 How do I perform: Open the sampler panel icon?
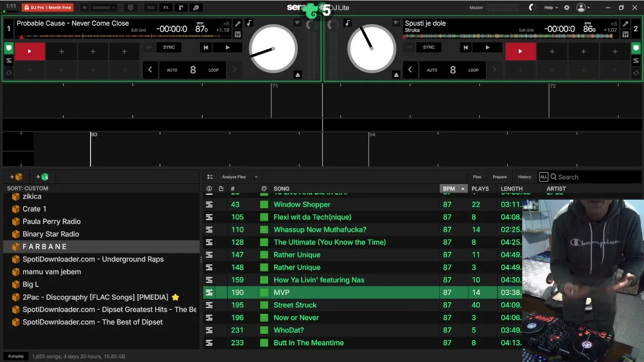click(x=181, y=8)
